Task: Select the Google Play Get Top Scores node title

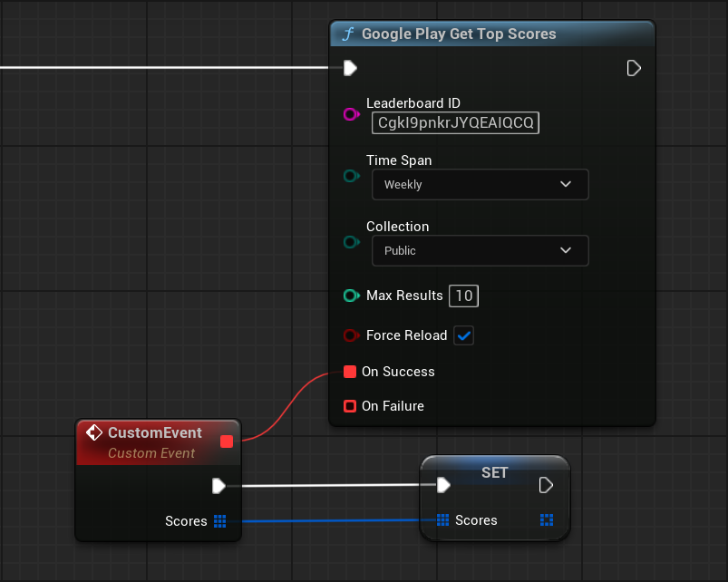Action: 459,34
